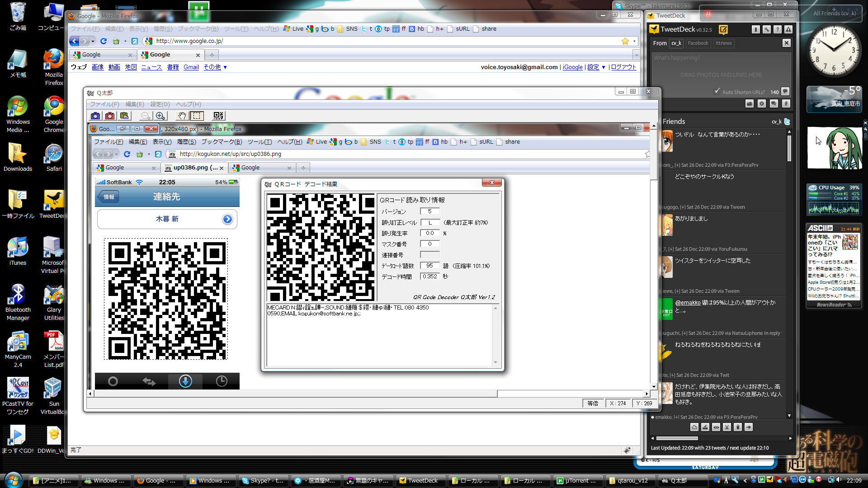Click the back arrow in Google Firefox window
The height and width of the screenshot is (488, 868).
pyautogui.click(x=75, y=41)
